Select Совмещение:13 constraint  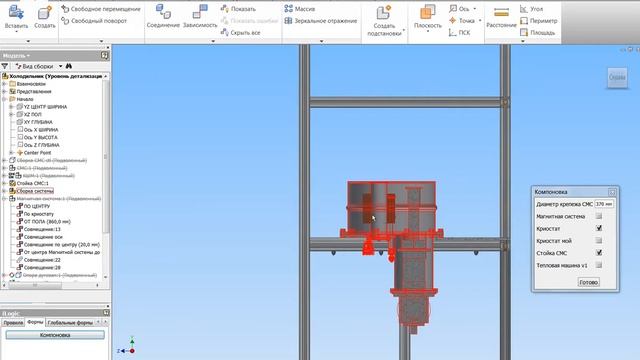[38, 229]
